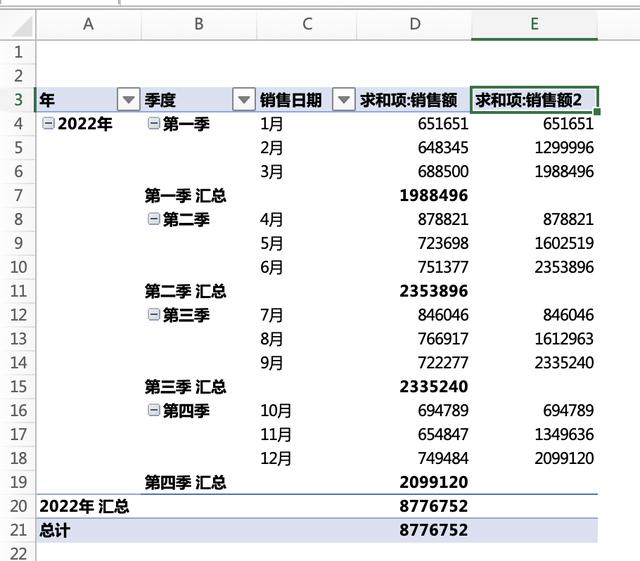640x561 pixels.
Task: Collapse the 2022年 group
Action: [x=48, y=124]
